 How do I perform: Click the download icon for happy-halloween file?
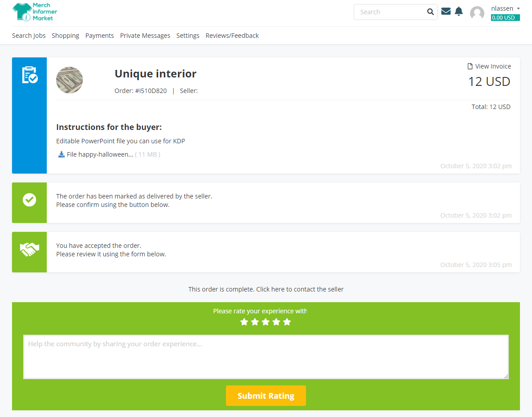(x=61, y=154)
